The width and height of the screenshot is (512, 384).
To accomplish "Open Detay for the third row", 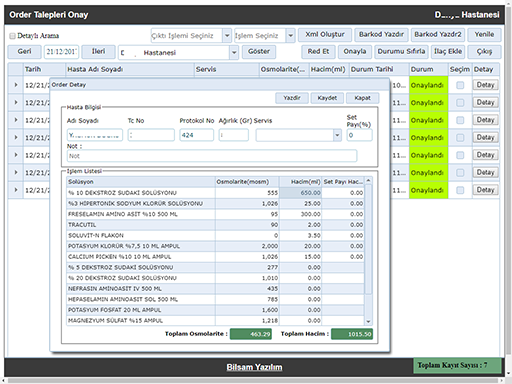I will point(485,120).
